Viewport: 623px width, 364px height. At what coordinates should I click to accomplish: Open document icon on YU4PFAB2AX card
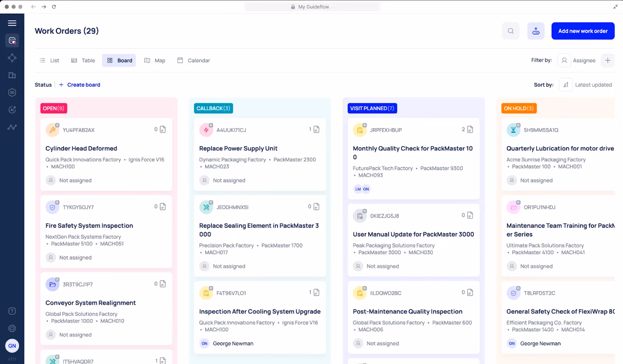tap(163, 129)
